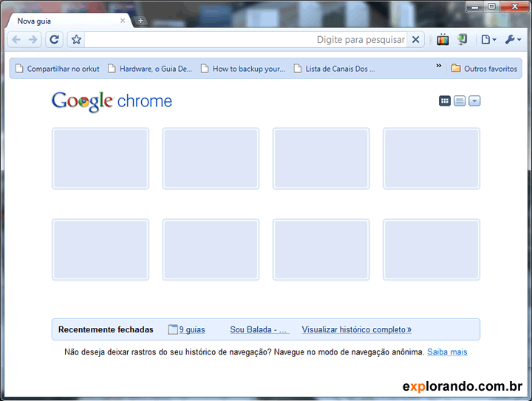Viewport: 532px width, 401px height.
Task: Open Hardware, o Guia De... bookmark
Action: click(150, 69)
